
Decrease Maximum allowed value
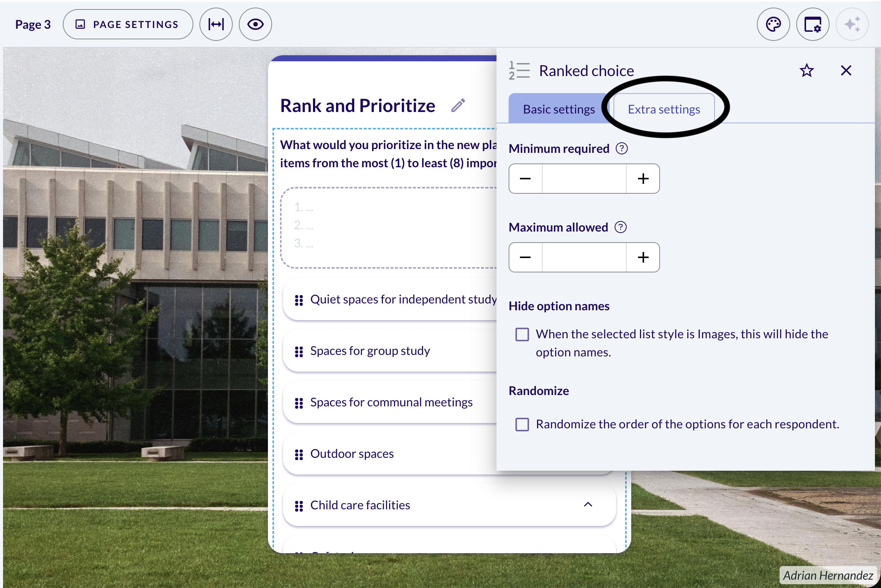click(525, 257)
